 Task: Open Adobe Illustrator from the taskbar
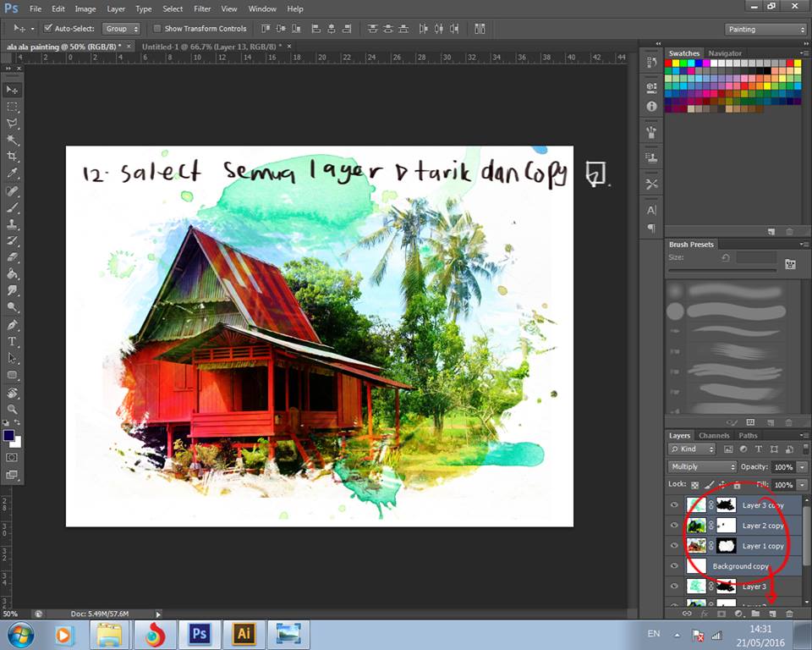244,633
